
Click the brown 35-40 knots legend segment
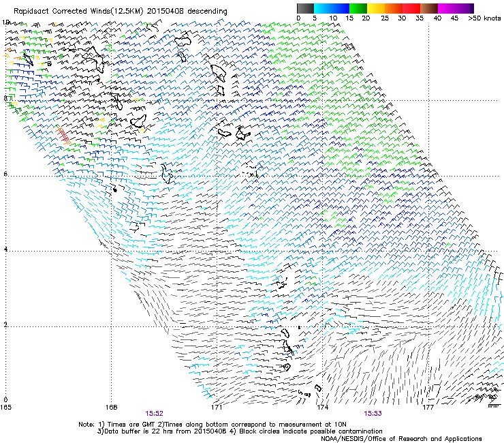pyautogui.click(x=429, y=8)
